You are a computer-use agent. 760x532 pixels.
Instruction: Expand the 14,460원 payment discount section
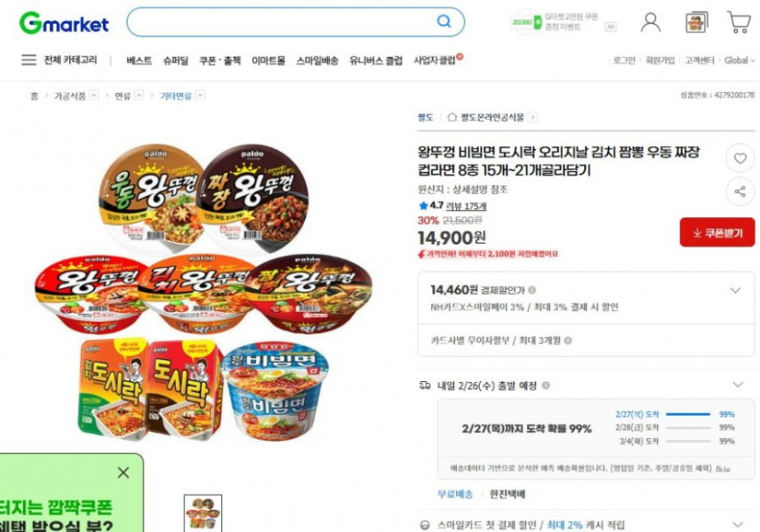pos(735,290)
